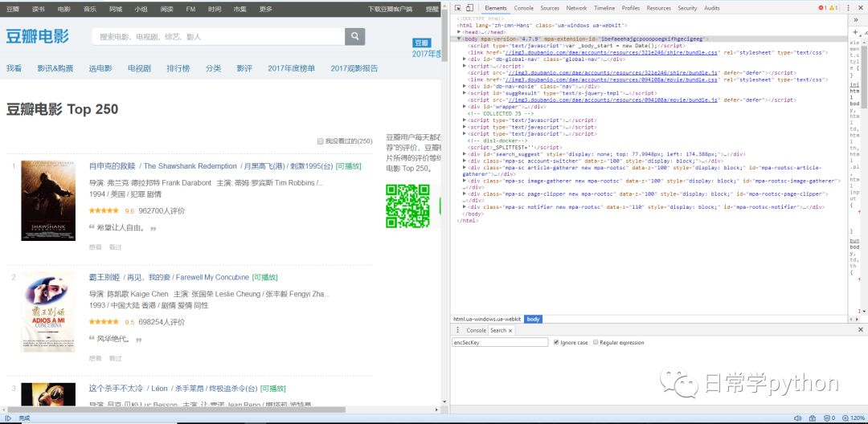Screen dimensions: 868x424
Task: Click 更多 in the top Douban bar
Action: (266, 9)
